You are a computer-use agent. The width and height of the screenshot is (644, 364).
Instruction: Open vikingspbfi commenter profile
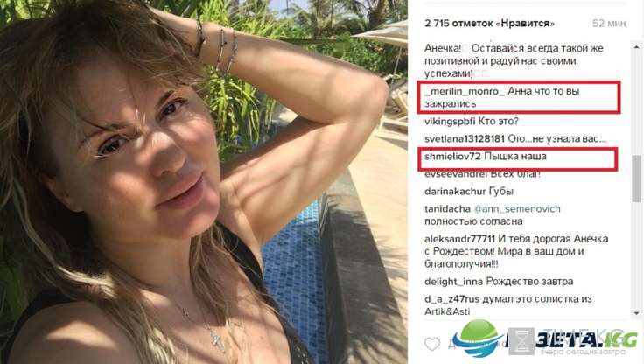(450, 122)
